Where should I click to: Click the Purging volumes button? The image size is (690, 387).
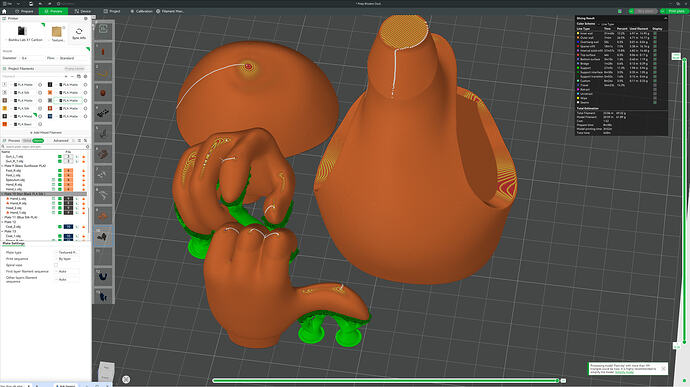pos(74,69)
